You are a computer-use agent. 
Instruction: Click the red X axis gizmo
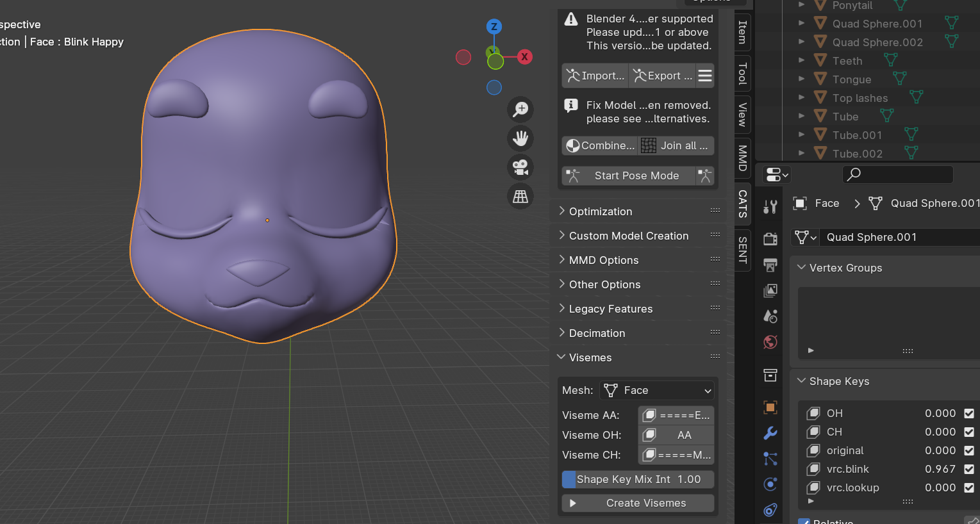[x=524, y=56]
